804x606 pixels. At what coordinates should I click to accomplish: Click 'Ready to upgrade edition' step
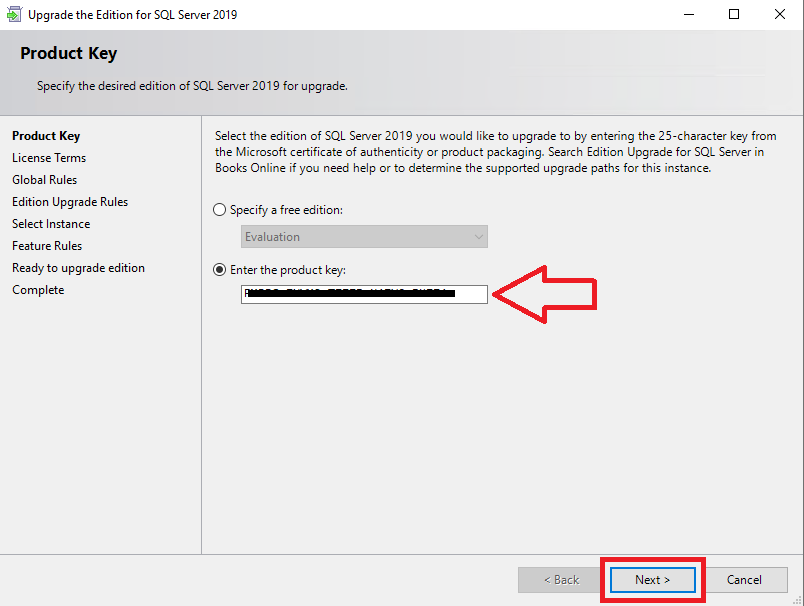point(78,268)
